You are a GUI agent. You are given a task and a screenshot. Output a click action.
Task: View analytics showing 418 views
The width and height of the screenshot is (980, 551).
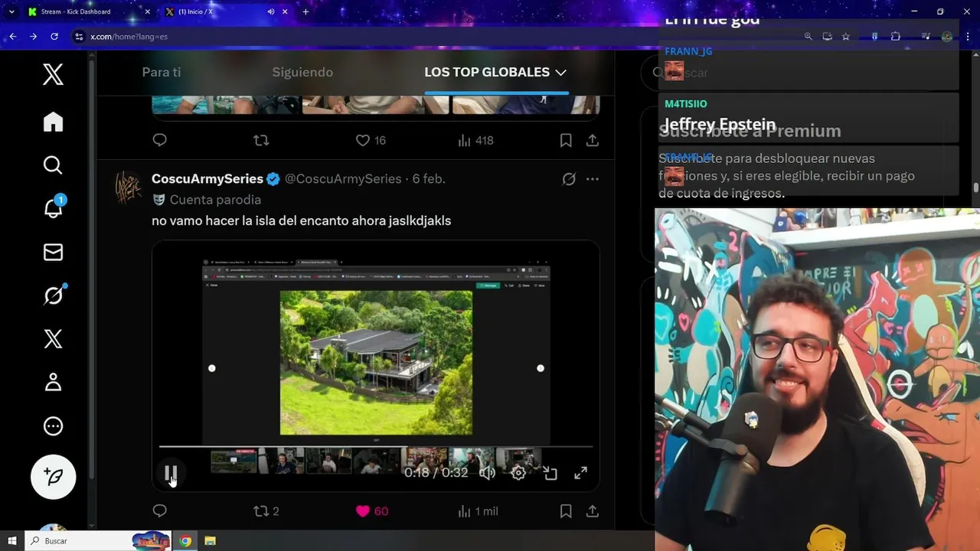click(475, 140)
